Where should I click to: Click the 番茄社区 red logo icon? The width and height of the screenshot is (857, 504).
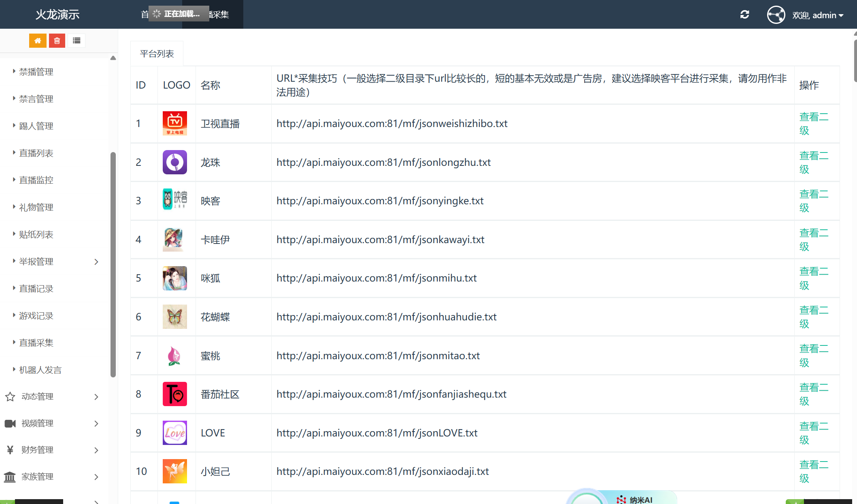pos(174,394)
